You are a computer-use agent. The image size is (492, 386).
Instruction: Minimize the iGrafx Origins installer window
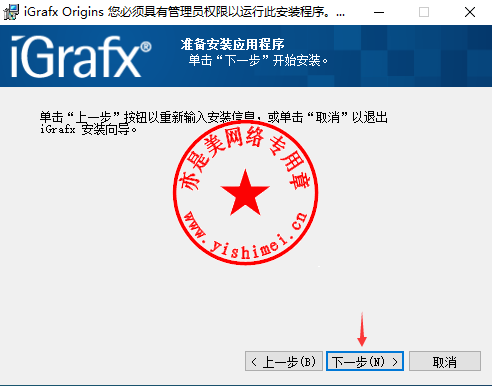(379, 12)
